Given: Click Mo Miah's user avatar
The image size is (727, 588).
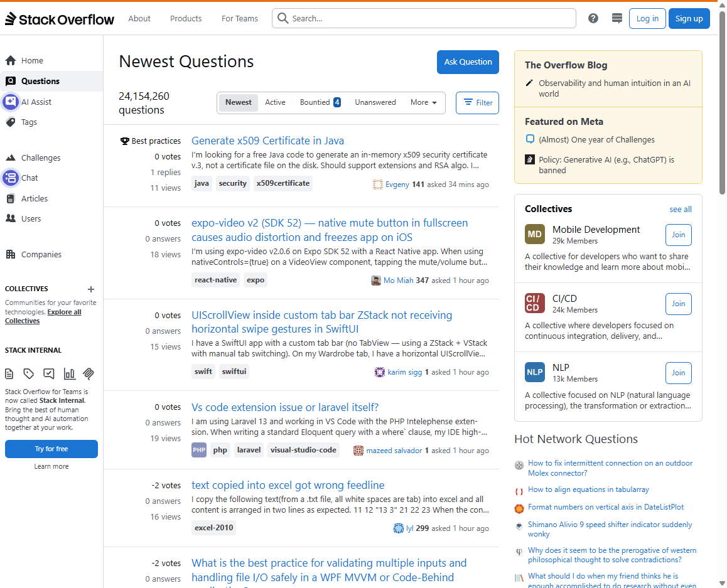Looking at the screenshot, I should tap(376, 281).
